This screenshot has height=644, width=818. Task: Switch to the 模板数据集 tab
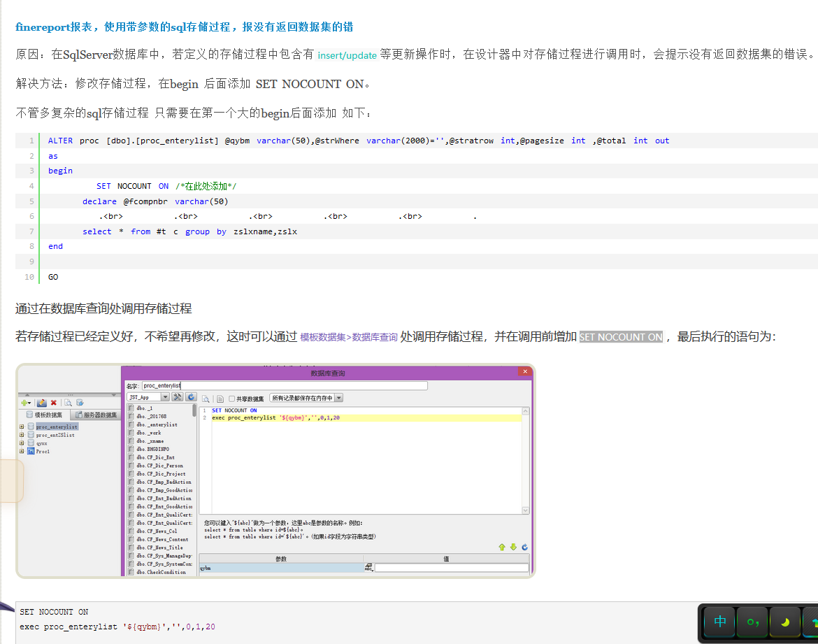(44, 415)
